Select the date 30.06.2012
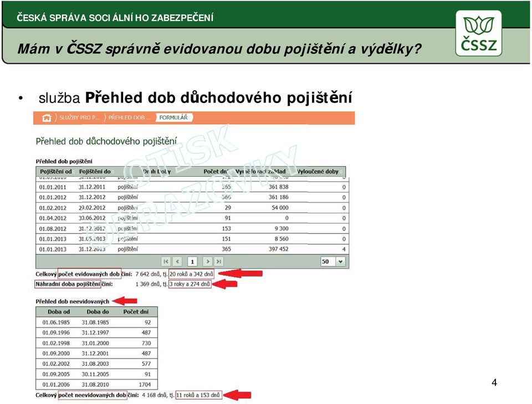The height and width of the screenshot is (404, 532). 92,218
